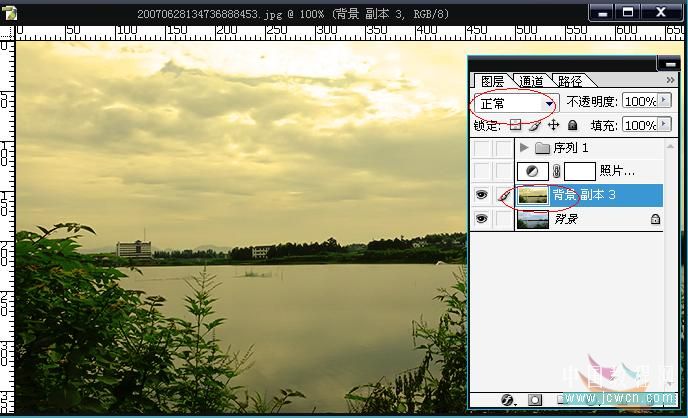This screenshot has width=688, height=418.
Task: Toggle link box next to 背景 layer
Action: (504, 218)
